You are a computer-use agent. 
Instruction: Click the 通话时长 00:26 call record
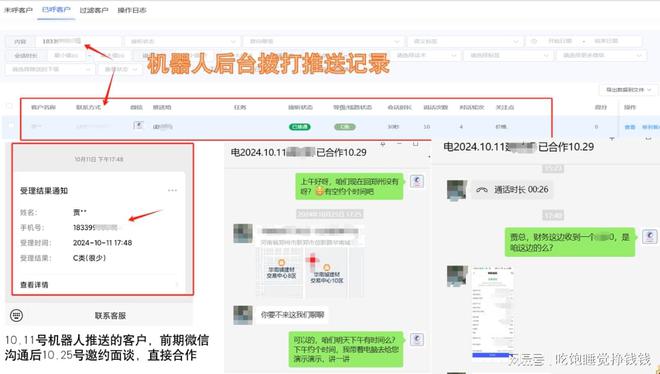point(512,190)
